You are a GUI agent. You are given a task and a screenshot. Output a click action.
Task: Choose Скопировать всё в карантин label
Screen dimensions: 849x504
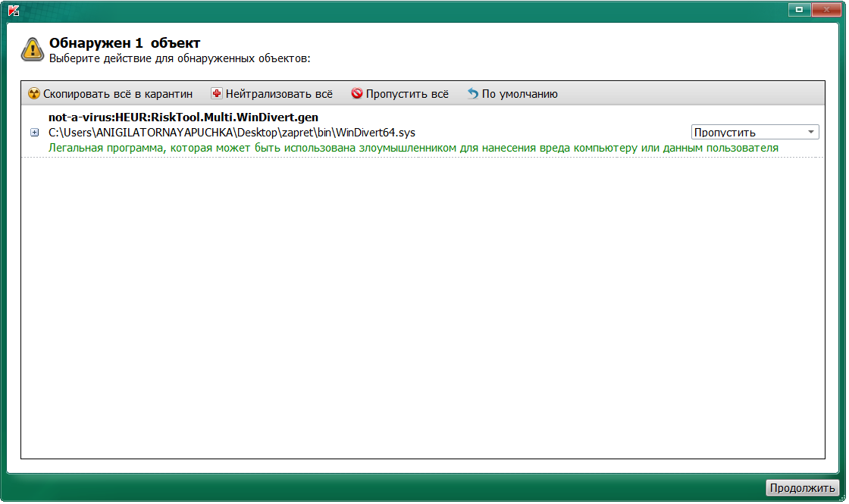(117, 94)
